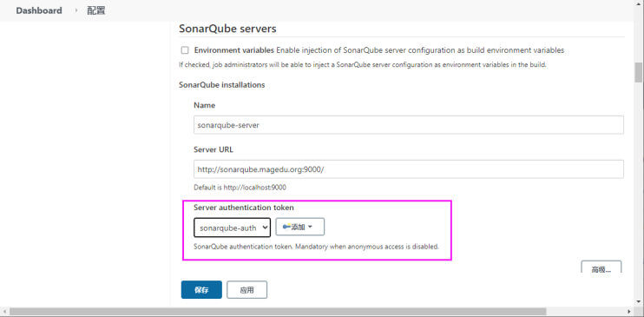This screenshot has width=644, height=317.
Task: Click the 'Server authentication token' label
Action: 244,208
